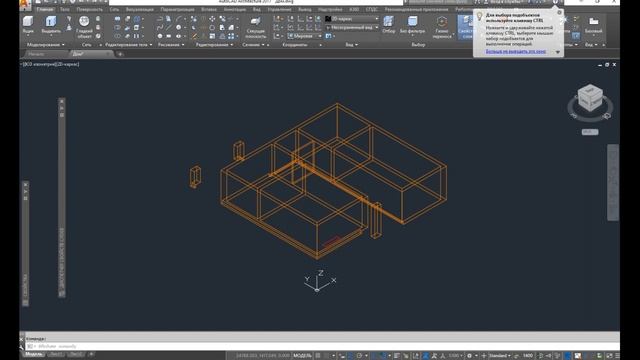Viewport: 640px width, 360px height.
Task: Select the Ящик (Box) solid tool
Action: (x=28, y=24)
